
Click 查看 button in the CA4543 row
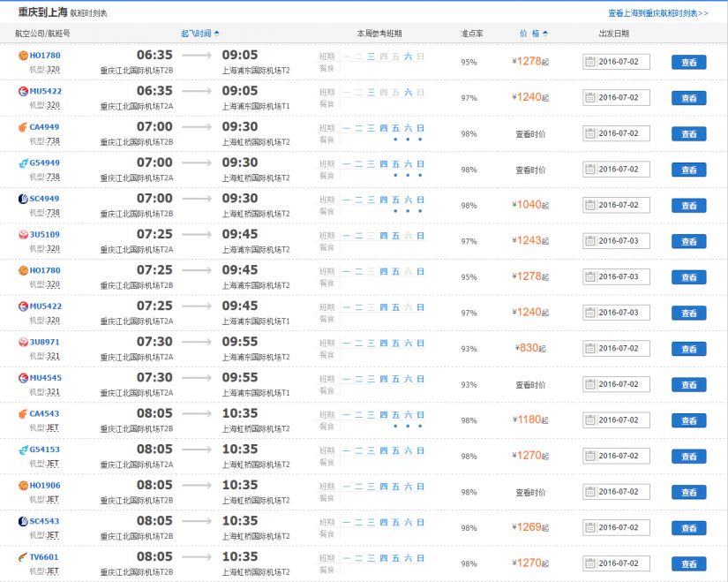click(688, 419)
